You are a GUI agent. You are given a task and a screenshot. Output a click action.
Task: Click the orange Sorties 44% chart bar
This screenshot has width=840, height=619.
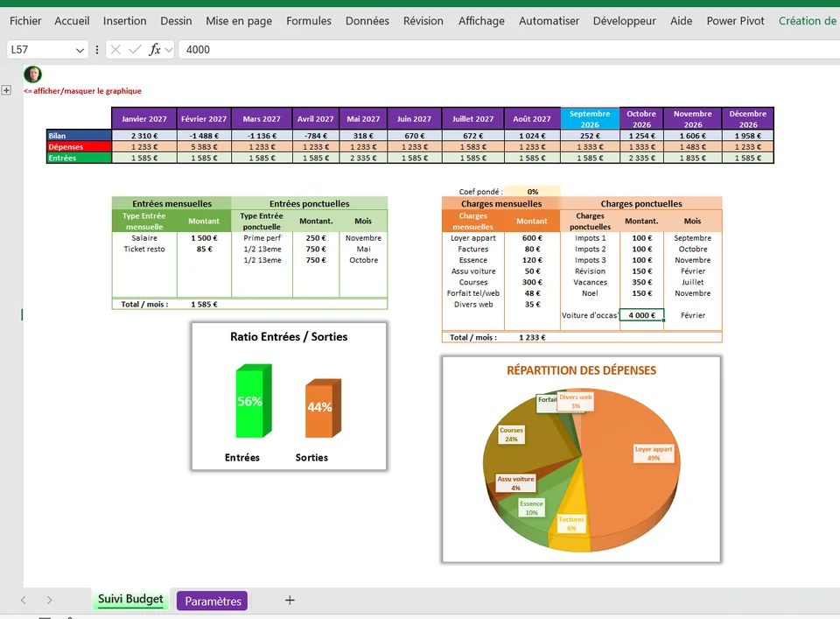click(x=323, y=408)
